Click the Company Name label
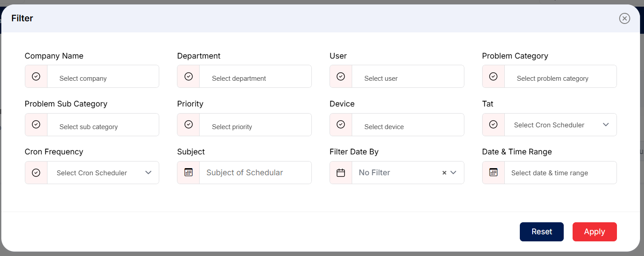The width and height of the screenshot is (644, 256). [54, 56]
